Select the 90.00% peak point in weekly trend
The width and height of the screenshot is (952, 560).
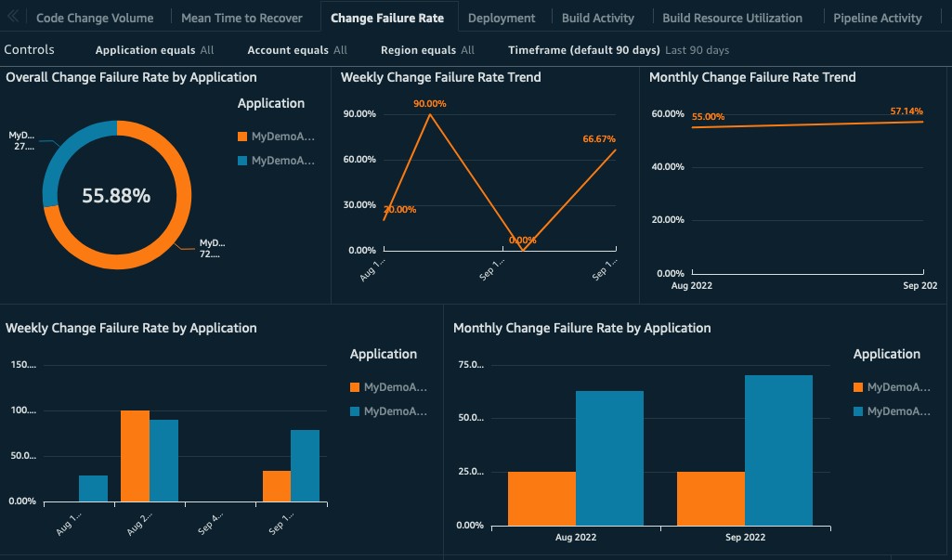[429, 114]
